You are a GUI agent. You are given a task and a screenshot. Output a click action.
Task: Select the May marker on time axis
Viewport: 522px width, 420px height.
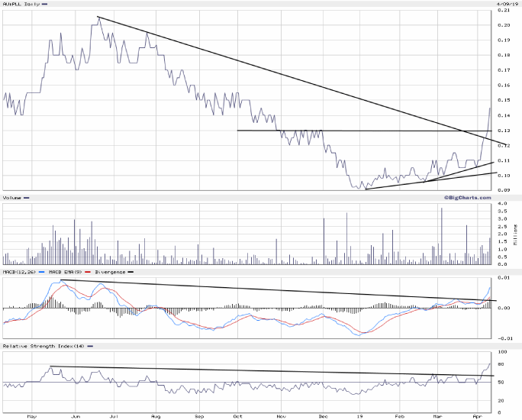(31, 416)
